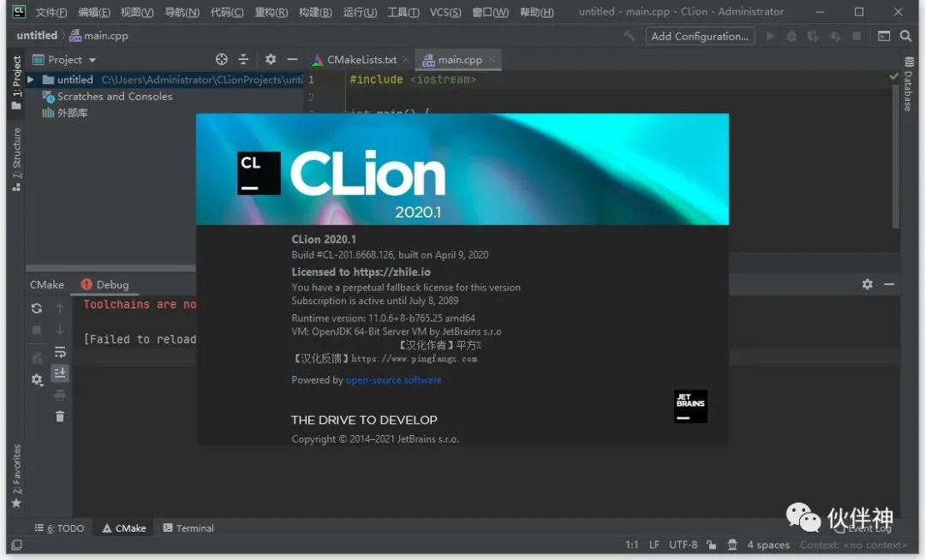
Task: Click the down arrow icon in CMake panel
Action: pos(60,330)
